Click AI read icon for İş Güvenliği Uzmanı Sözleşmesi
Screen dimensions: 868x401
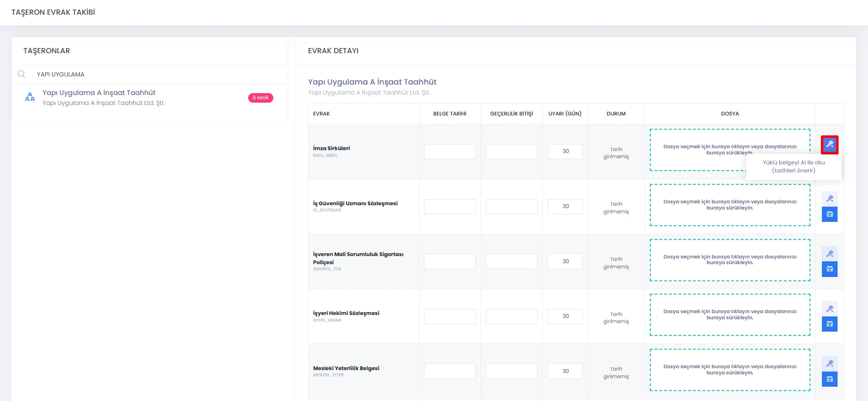[829, 199]
